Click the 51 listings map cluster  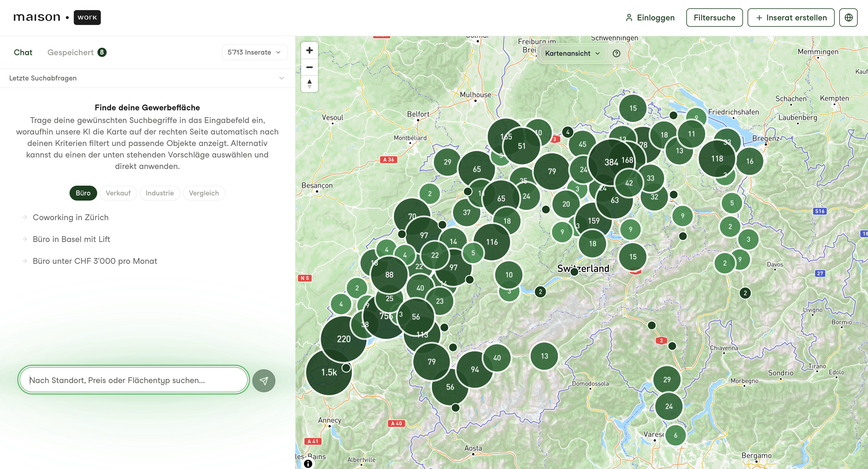point(522,146)
